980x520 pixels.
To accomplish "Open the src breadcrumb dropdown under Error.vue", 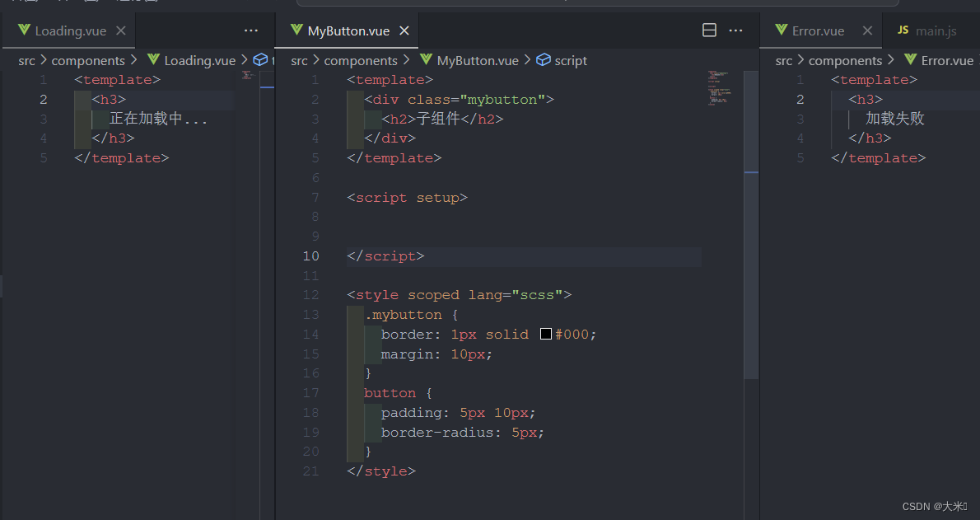I will (782, 59).
